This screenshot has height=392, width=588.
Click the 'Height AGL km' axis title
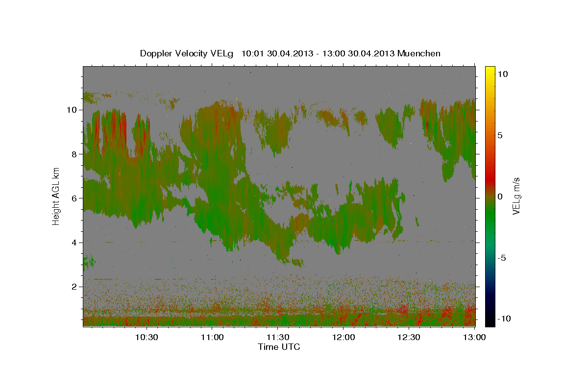(56, 196)
